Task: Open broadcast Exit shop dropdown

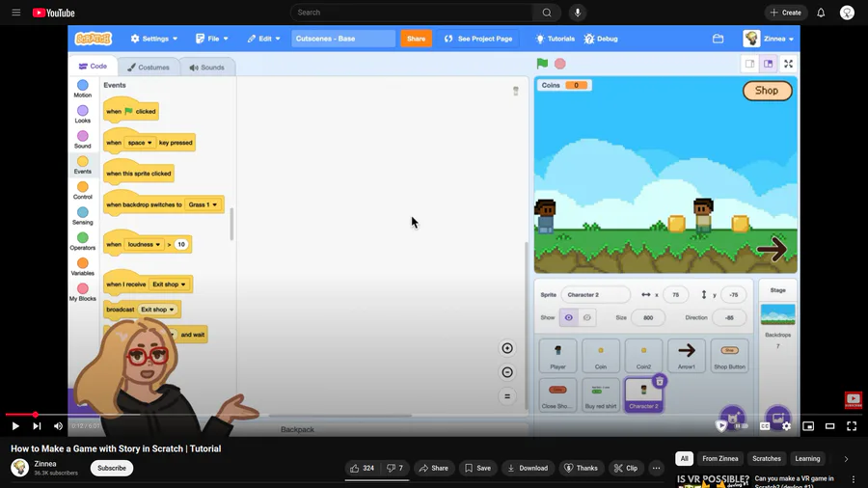Action: point(157,310)
